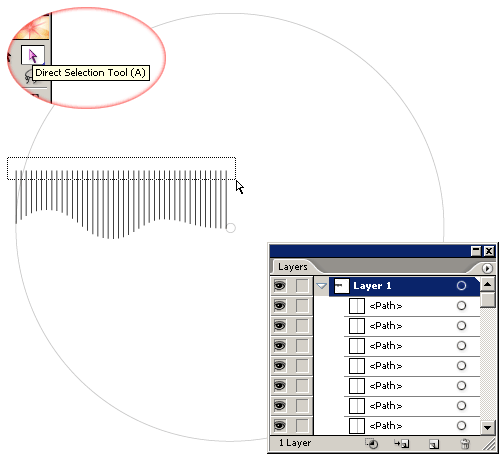Open the Layers panel options menu arrow

[487, 268]
